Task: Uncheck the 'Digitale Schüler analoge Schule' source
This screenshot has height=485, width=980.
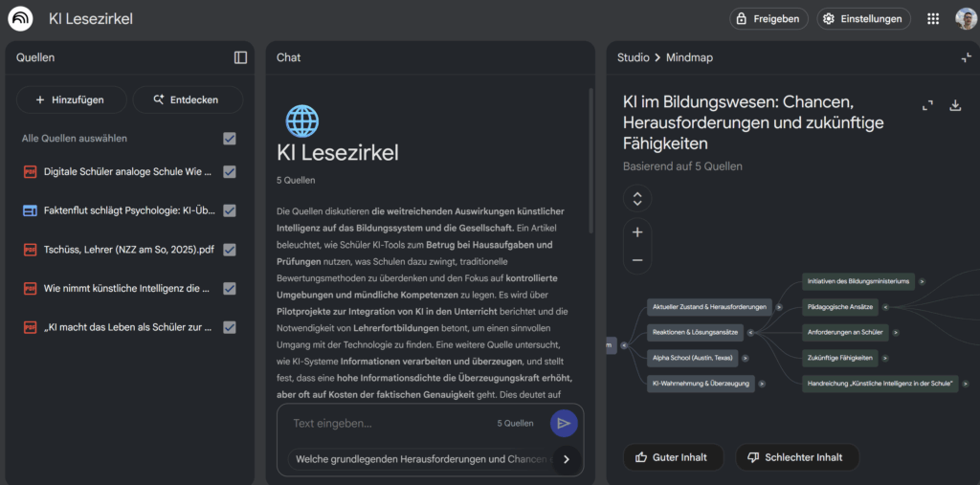Action: (230, 172)
